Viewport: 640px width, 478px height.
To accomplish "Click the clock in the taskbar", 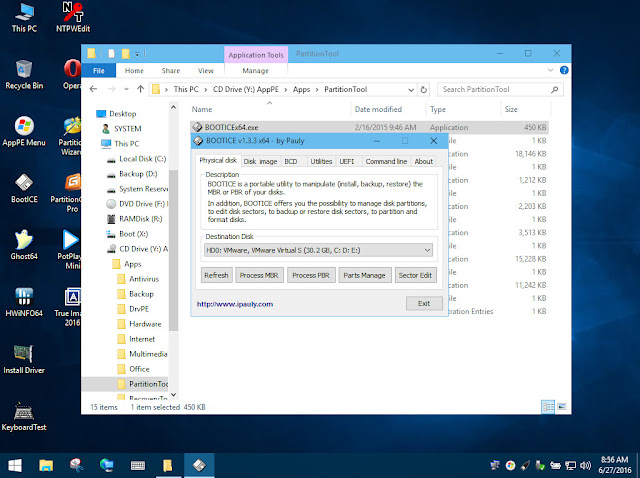I will pyautogui.click(x=615, y=465).
